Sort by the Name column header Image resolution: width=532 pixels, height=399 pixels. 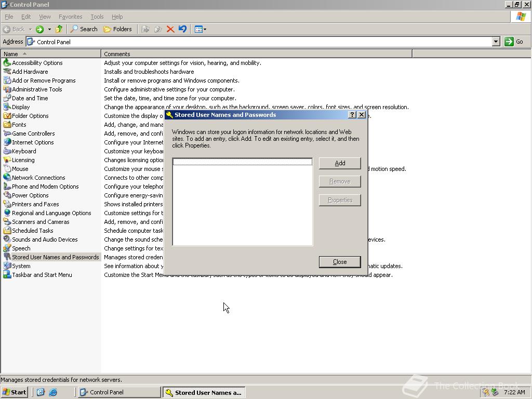click(51, 54)
